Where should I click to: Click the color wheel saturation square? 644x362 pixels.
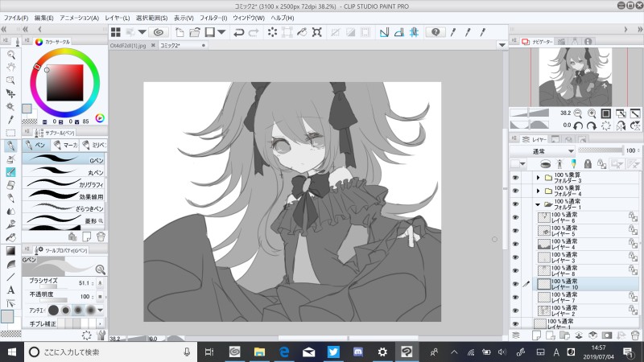point(65,83)
